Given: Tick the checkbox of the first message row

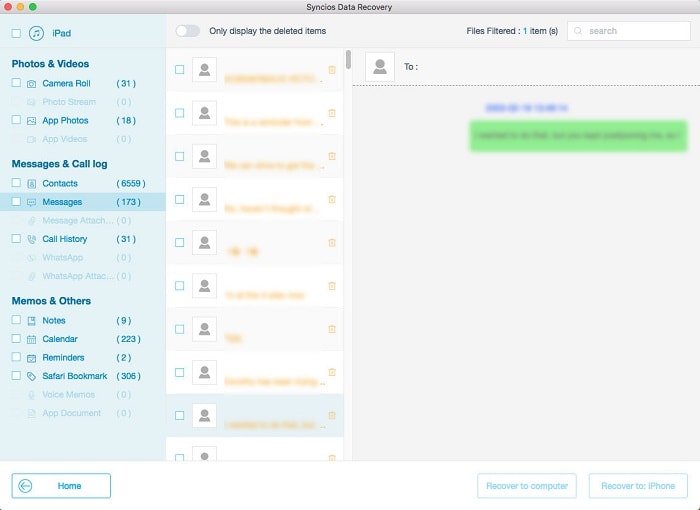Looking at the screenshot, I should tap(179, 70).
